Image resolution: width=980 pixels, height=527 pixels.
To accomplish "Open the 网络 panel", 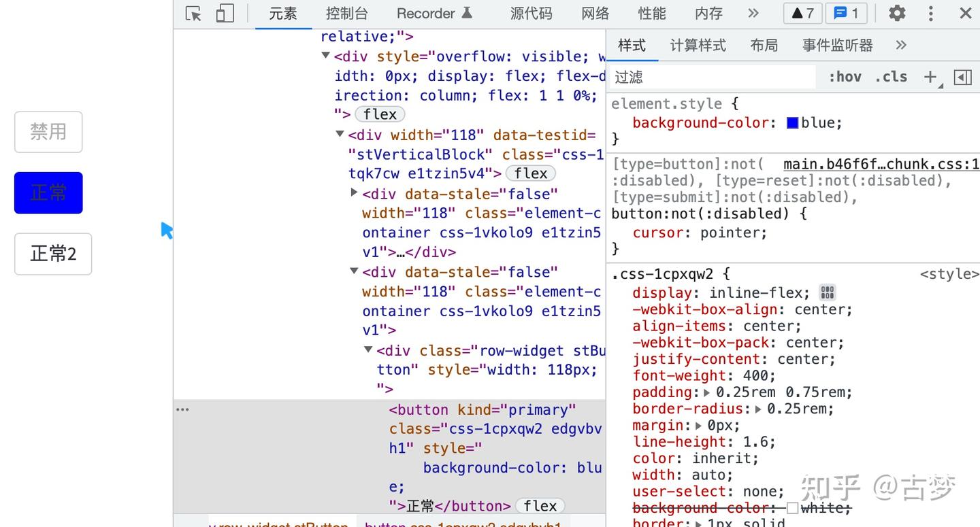I will pyautogui.click(x=594, y=13).
